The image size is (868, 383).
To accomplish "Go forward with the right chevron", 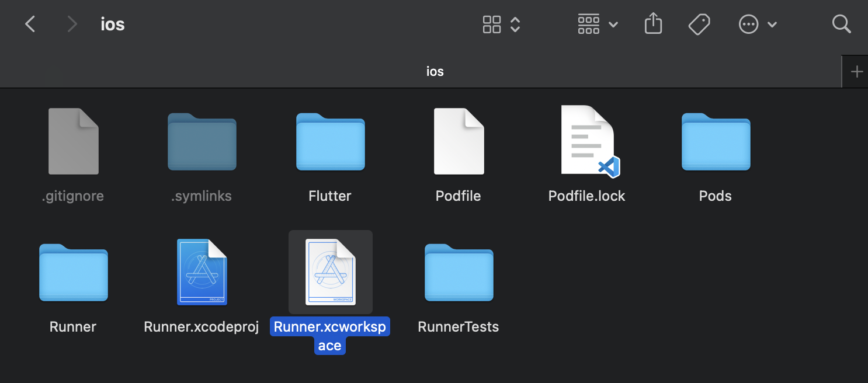I will (x=72, y=24).
